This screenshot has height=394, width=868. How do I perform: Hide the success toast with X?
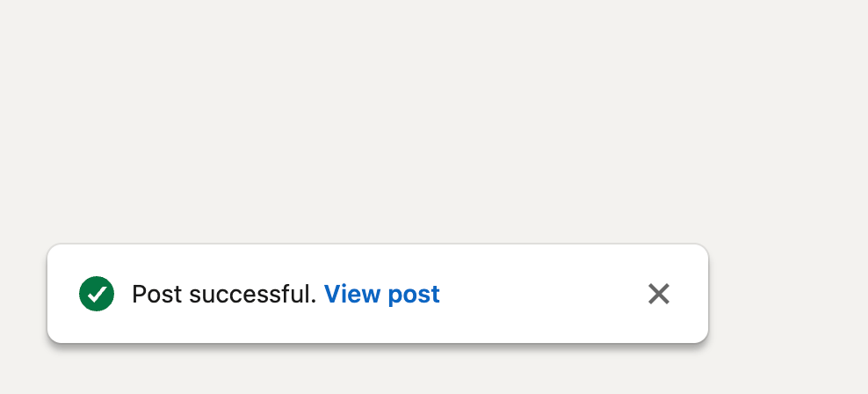(x=658, y=294)
